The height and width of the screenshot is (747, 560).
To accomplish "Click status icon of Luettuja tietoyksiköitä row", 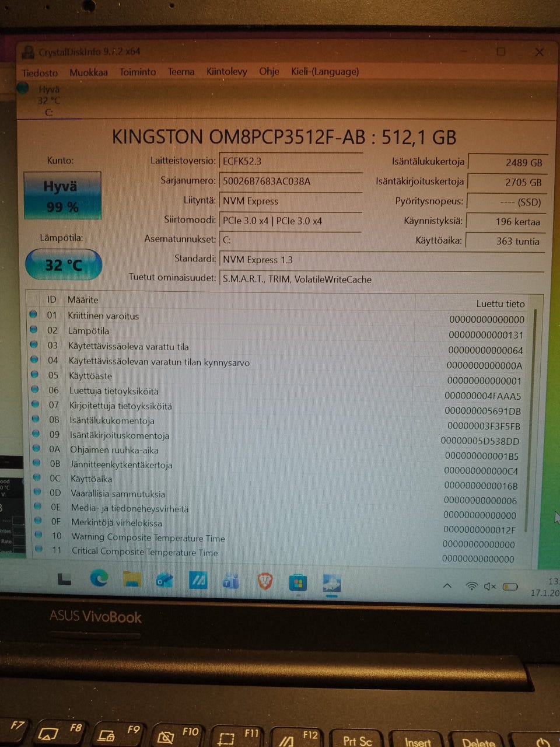I will (35, 390).
